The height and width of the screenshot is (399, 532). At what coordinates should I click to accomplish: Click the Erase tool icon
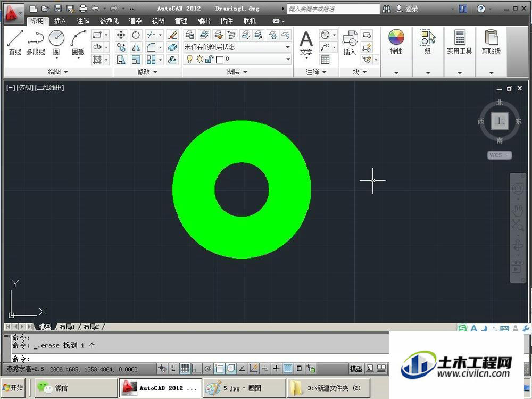tap(173, 35)
